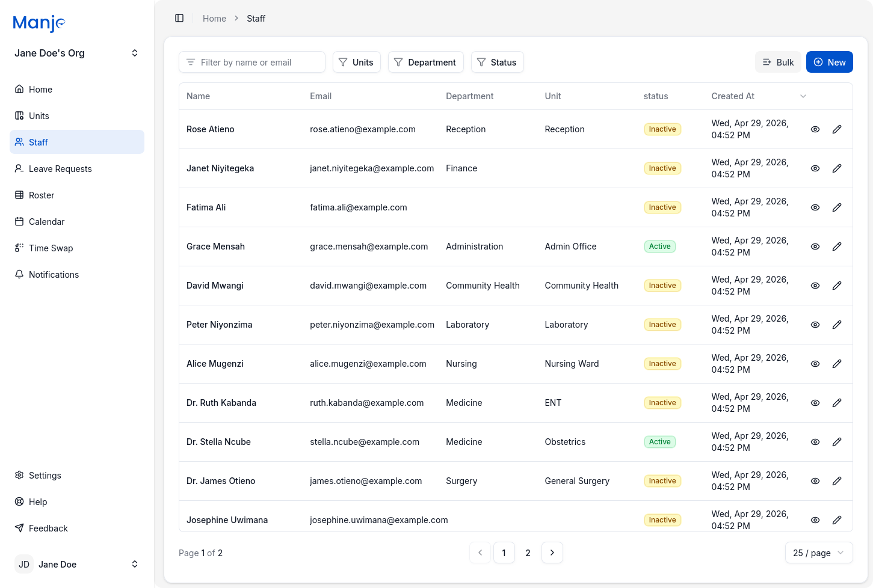View Janet Niyitegeka via eye icon

click(815, 168)
